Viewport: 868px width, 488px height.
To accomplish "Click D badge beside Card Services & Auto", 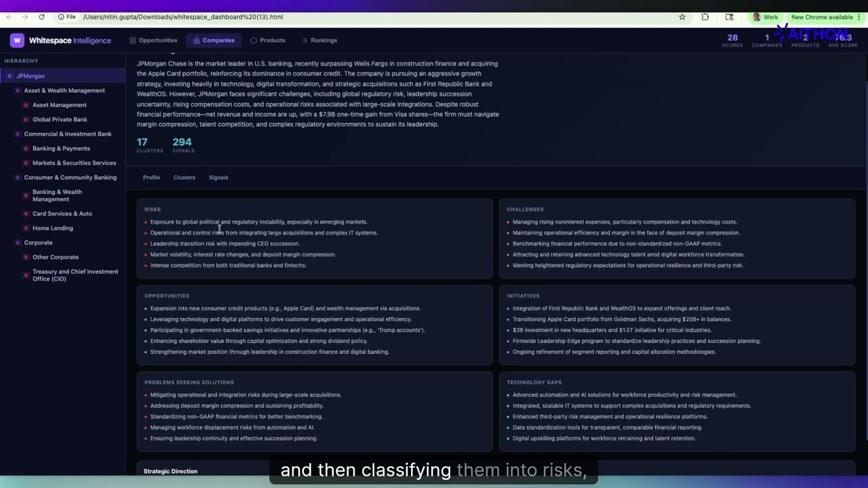I will tap(26, 213).
